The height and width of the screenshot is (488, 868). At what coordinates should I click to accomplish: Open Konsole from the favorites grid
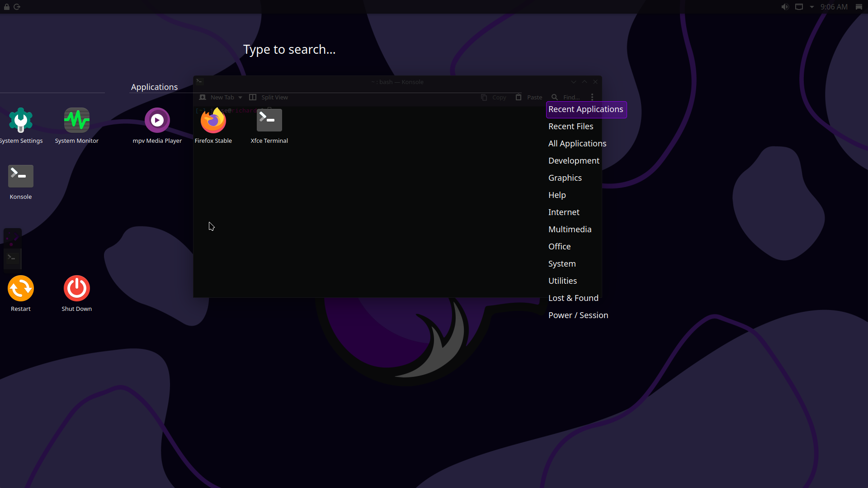pos(21,183)
